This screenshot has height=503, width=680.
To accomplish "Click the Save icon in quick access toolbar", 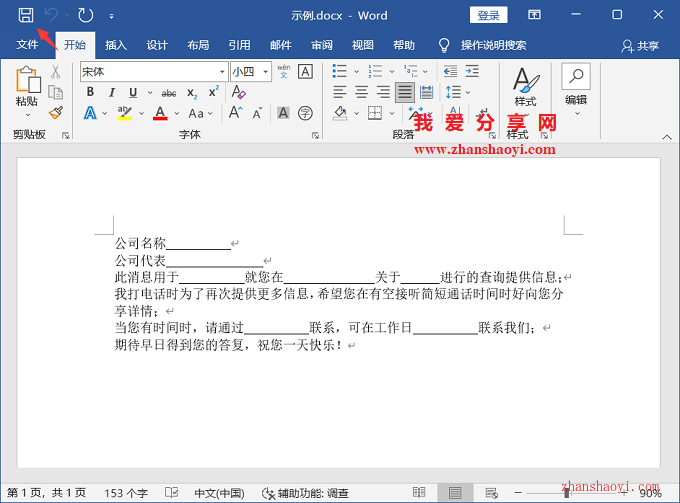I will [x=26, y=15].
